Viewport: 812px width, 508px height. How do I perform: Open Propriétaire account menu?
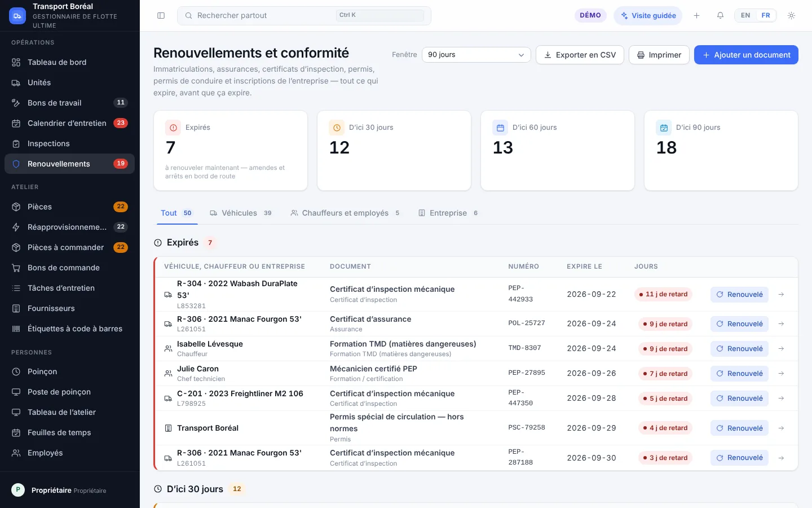pyautogui.click(x=69, y=491)
